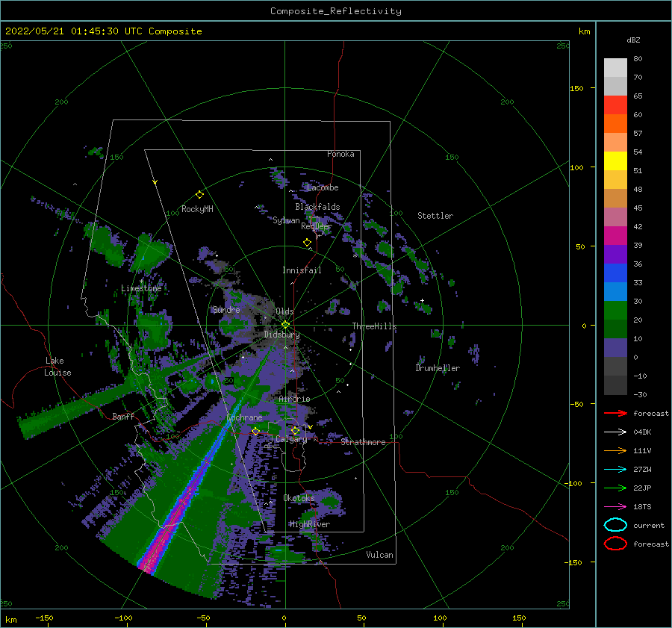Click the Limestone label
The image size is (672, 628).
pyautogui.click(x=141, y=288)
